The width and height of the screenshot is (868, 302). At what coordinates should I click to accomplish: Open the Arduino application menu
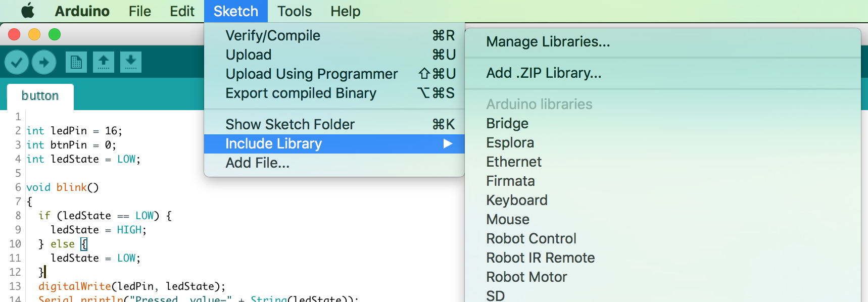point(82,11)
